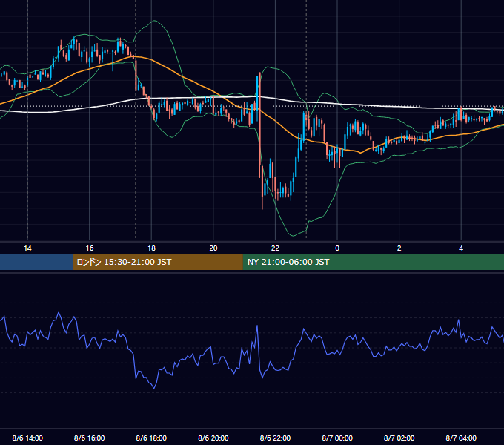
Task: Click the blue session bar before London
Action: tap(36, 262)
